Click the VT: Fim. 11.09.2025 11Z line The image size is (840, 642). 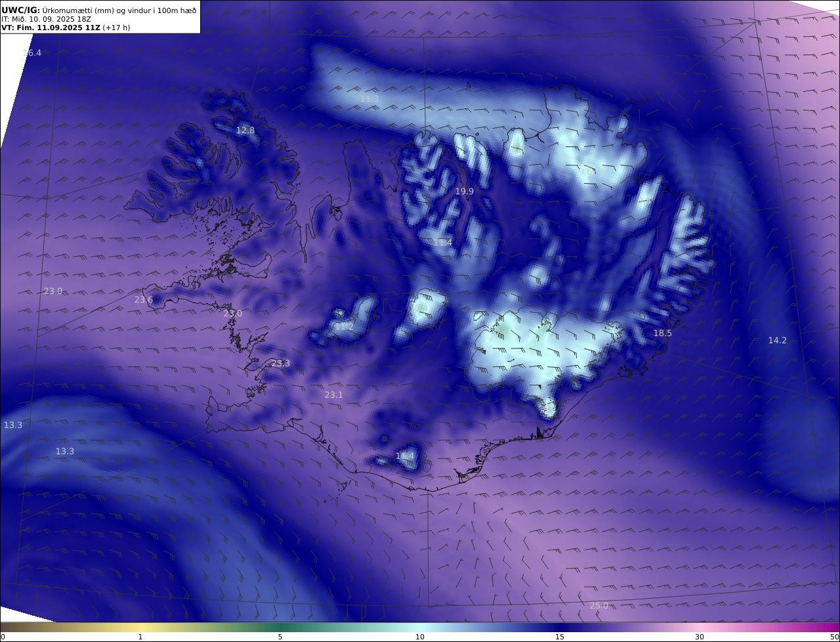point(66,28)
